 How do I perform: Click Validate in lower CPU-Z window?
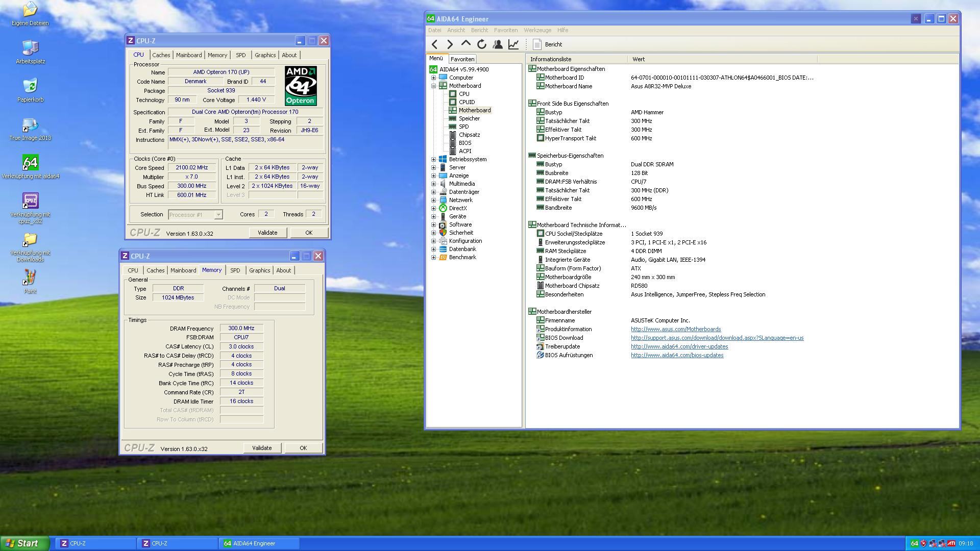[262, 448]
